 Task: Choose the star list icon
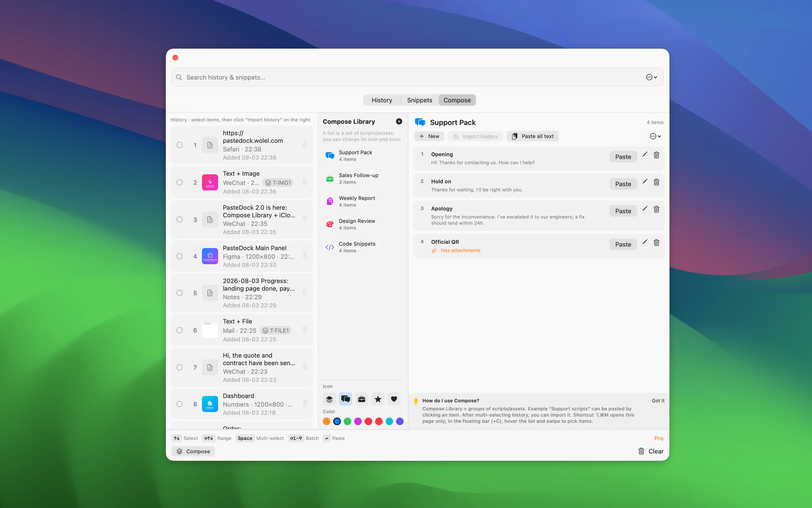[378, 399]
